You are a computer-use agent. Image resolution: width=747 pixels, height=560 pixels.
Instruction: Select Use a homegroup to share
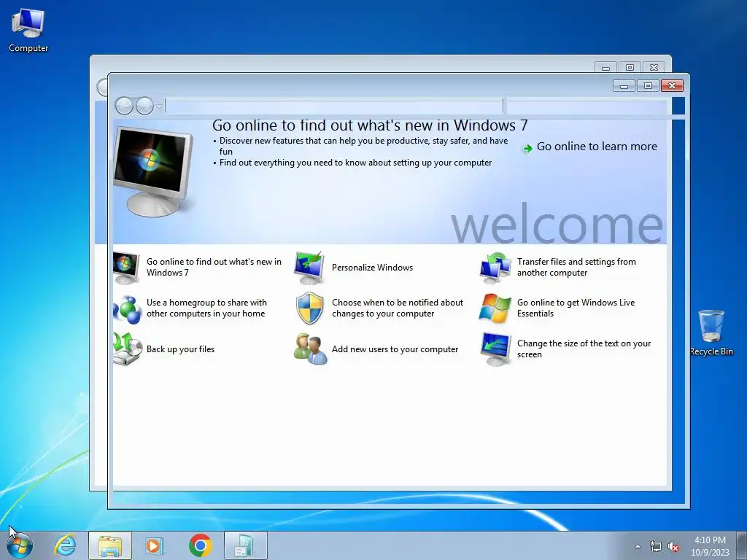(206, 308)
